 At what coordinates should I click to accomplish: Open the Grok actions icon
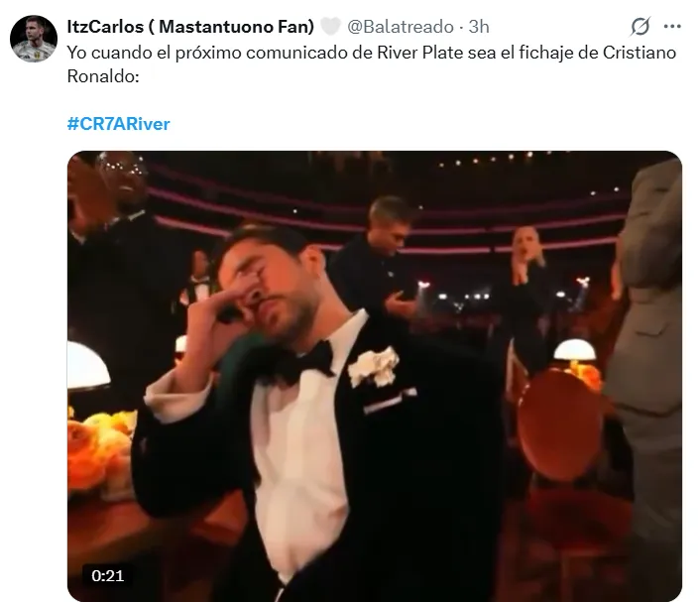coord(640,27)
